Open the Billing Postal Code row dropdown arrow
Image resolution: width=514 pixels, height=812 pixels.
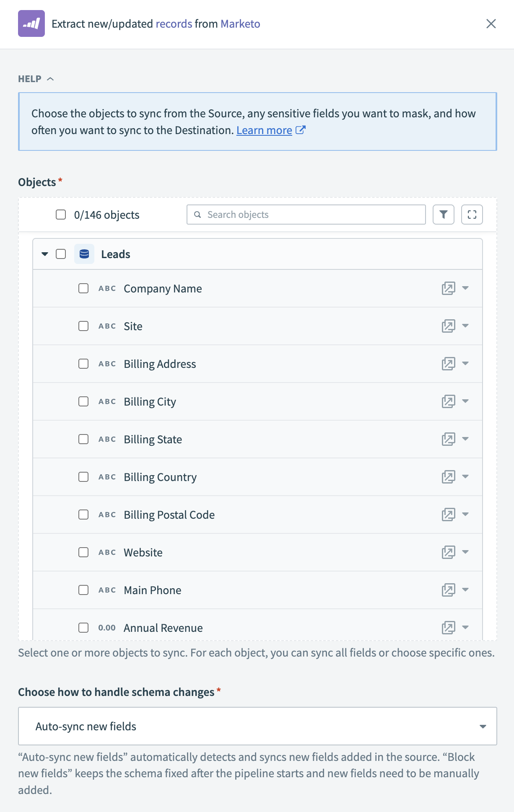[x=465, y=514]
